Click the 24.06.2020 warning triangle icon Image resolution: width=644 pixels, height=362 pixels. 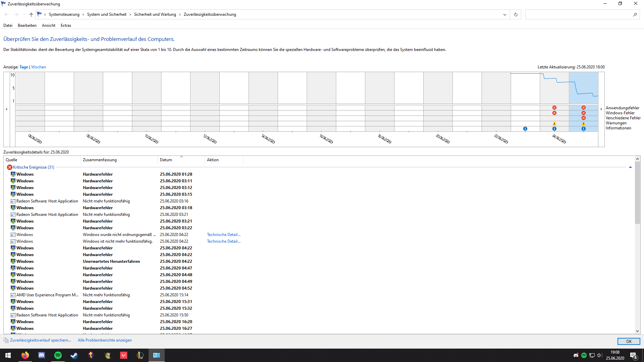pos(554,123)
